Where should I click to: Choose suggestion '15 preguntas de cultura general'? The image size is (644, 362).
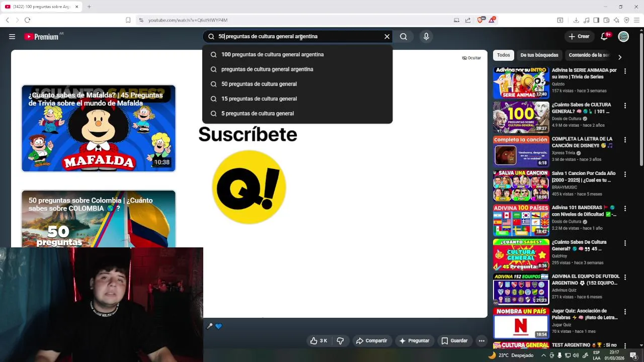(x=297, y=99)
